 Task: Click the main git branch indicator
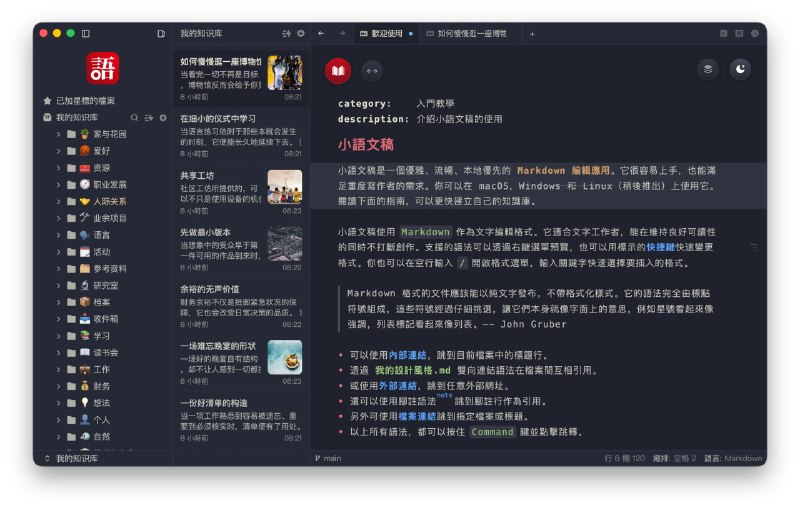pyautogui.click(x=328, y=458)
